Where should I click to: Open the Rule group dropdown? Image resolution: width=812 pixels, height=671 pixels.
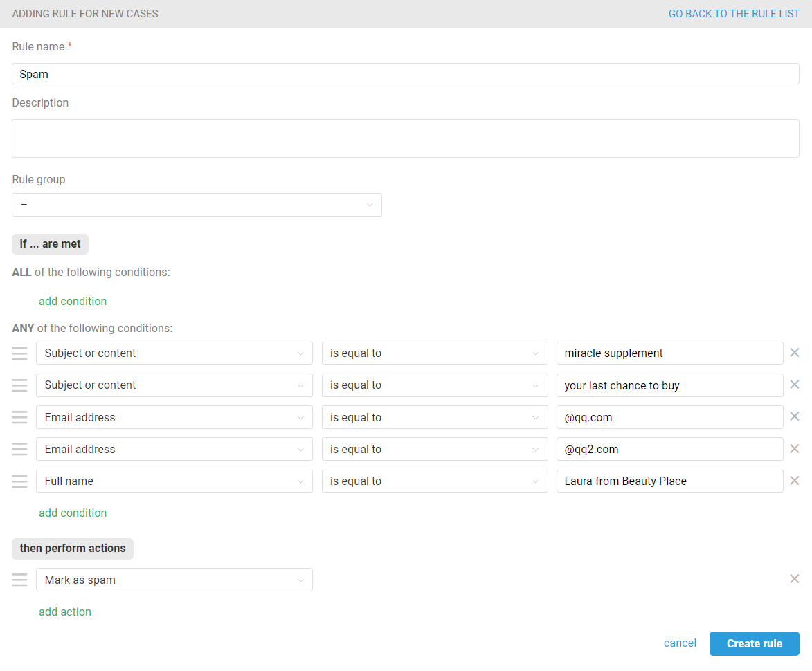[197, 205]
